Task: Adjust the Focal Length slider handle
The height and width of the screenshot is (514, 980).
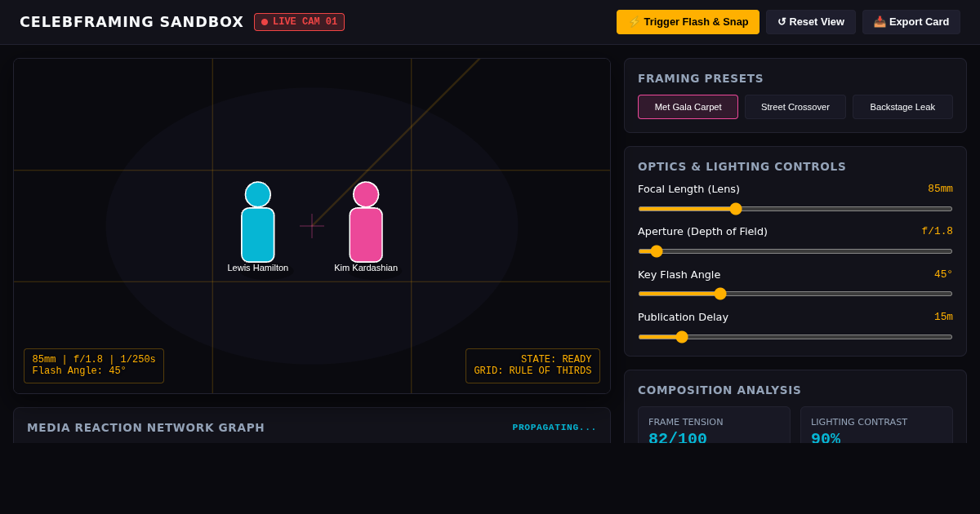Action: pyautogui.click(x=736, y=209)
